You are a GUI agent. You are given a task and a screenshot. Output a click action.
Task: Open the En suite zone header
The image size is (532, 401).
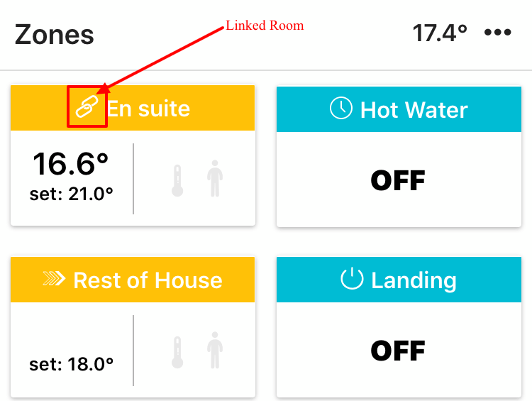point(133,108)
